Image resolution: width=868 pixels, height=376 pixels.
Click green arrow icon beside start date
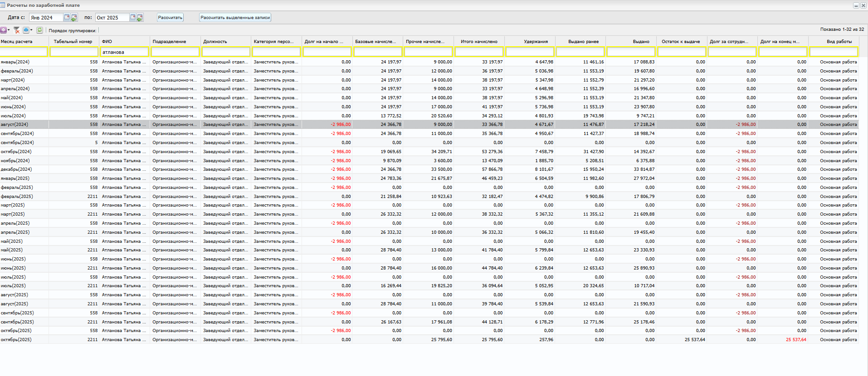point(74,18)
